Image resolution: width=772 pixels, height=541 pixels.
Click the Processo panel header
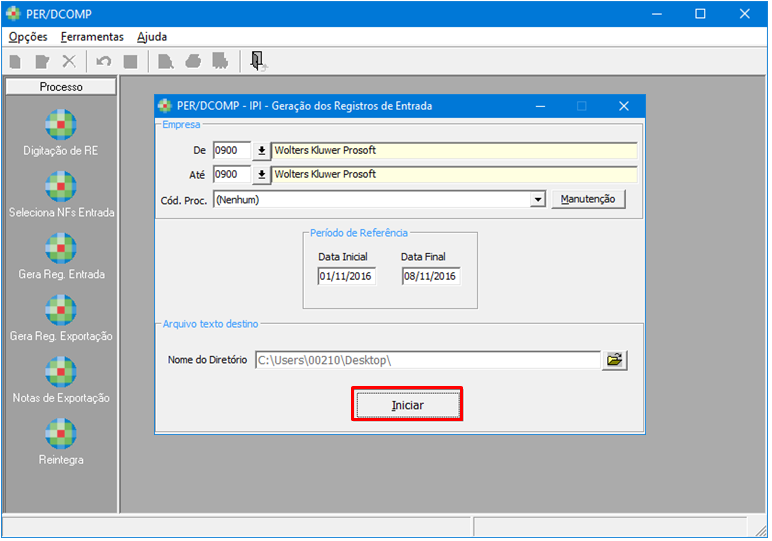[61, 87]
